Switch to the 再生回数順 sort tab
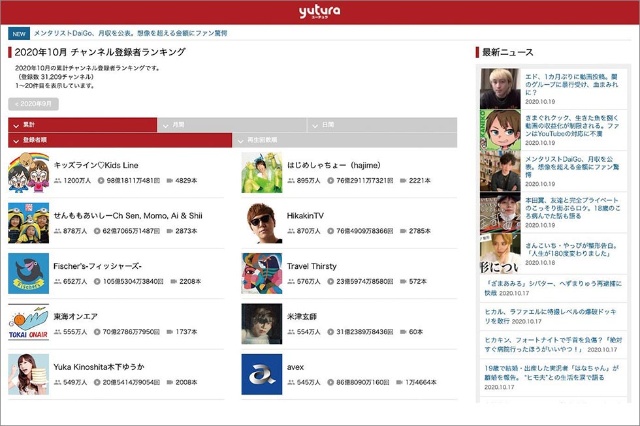The image size is (640, 426). (345, 140)
